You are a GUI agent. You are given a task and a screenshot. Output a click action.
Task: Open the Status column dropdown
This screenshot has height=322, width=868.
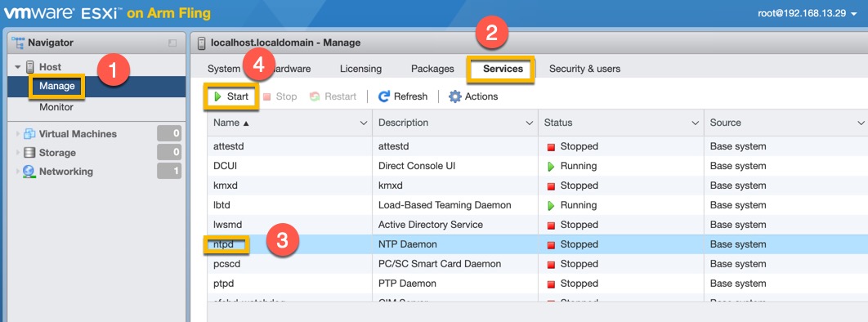click(x=696, y=123)
